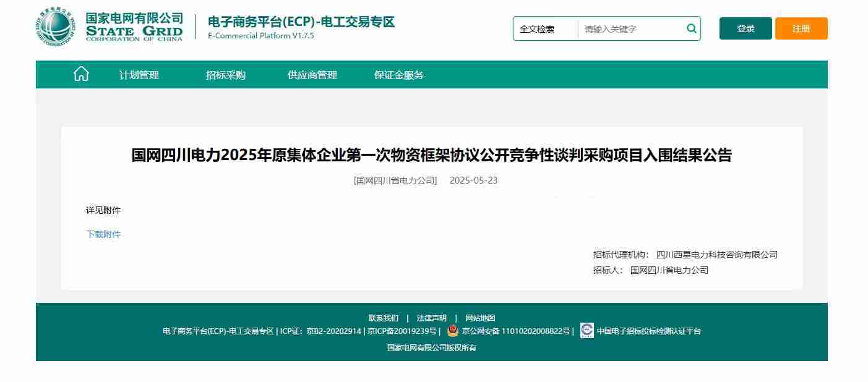Click the State Grid globe logo

click(55, 27)
